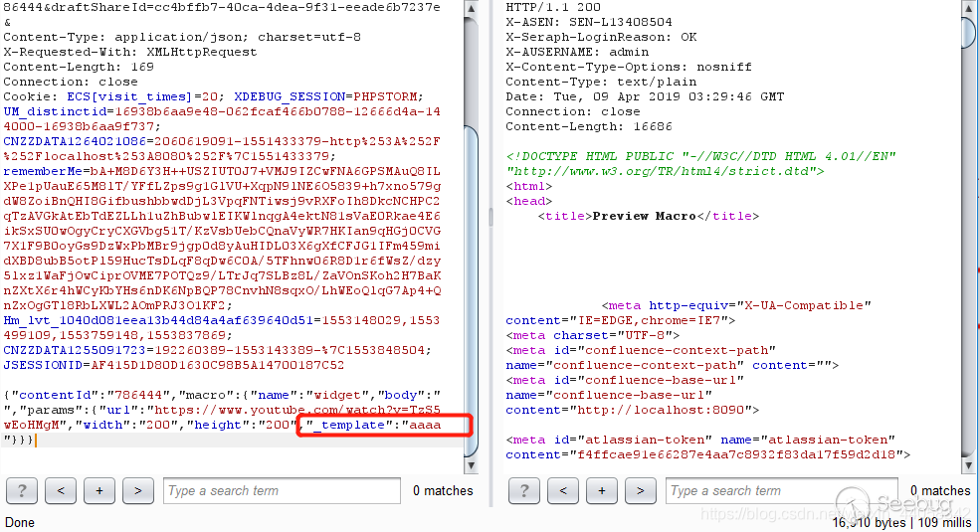The image size is (980, 532).
Task: Click the rememberMe cookie name
Action: coord(43,171)
